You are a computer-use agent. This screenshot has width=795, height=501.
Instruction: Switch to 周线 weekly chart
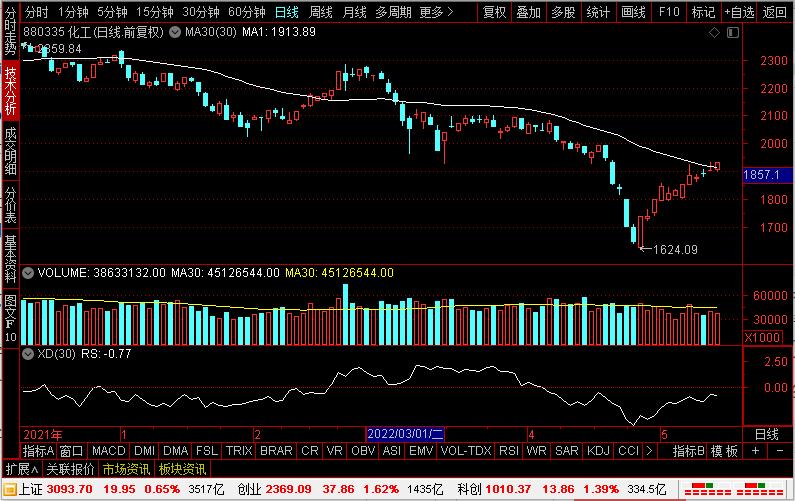coord(320,12)
